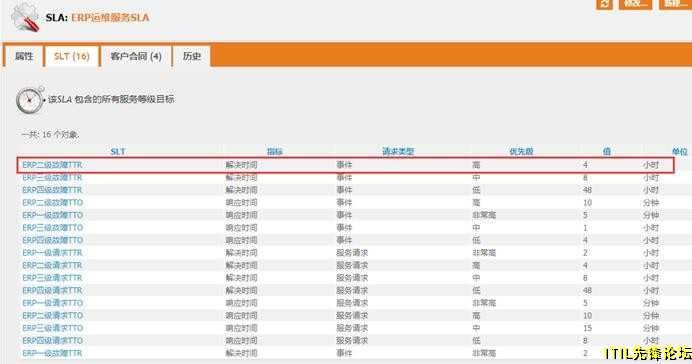Sort by the 指标 column header
692x364 pixels.
pos(275,152)
